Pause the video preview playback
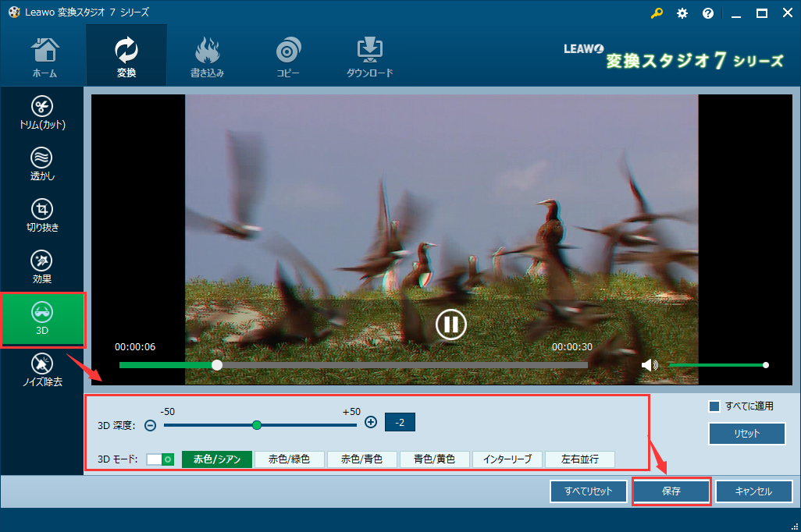 450,324
